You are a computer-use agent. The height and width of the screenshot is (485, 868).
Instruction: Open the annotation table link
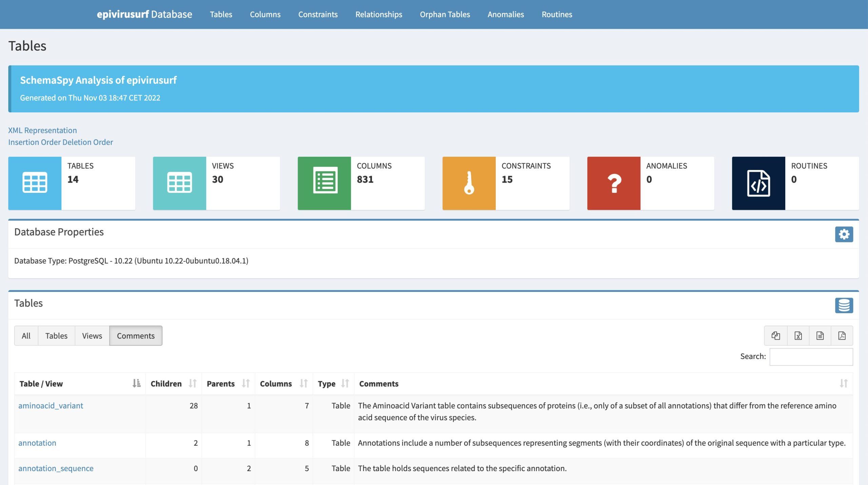coord(37,443)
